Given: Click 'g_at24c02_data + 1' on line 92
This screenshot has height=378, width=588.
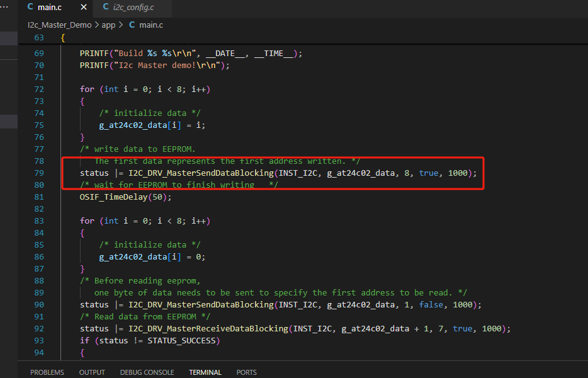Looking at the screenshot, I should (385, 328).
